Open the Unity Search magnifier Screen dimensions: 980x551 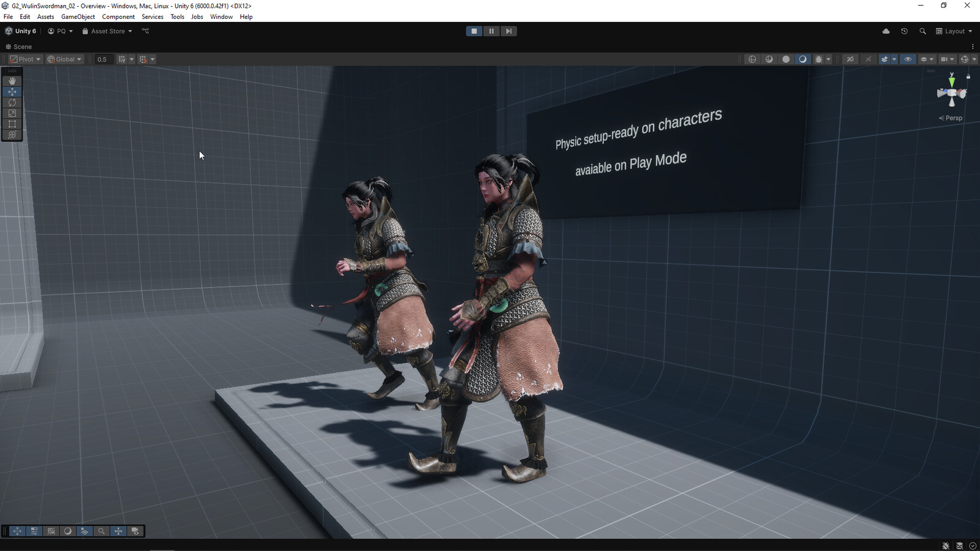(x=922, y=31)
